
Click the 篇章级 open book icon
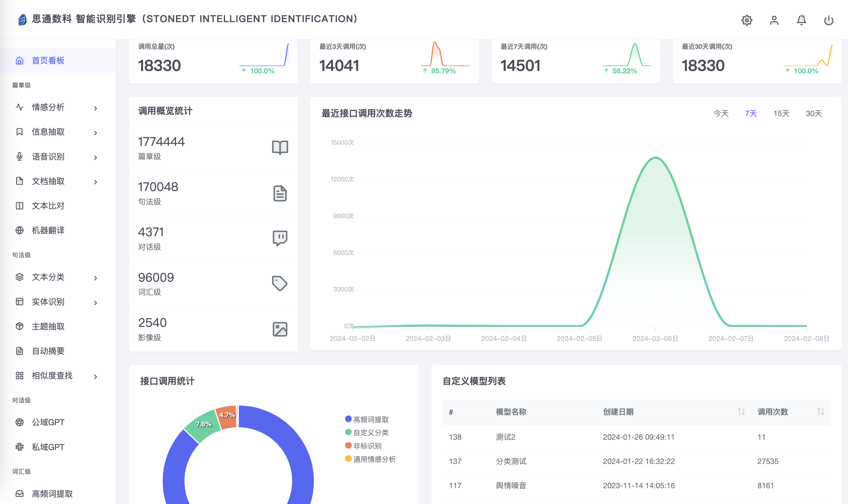point(280,148)
